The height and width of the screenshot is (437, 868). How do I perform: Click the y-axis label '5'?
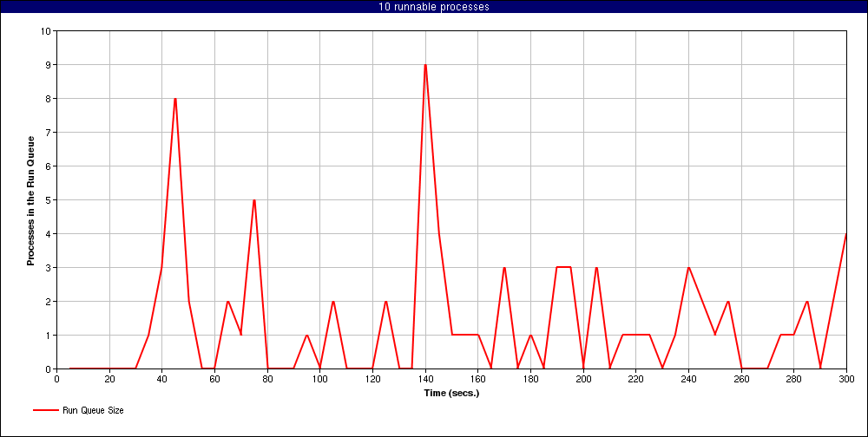click(48, 199)
